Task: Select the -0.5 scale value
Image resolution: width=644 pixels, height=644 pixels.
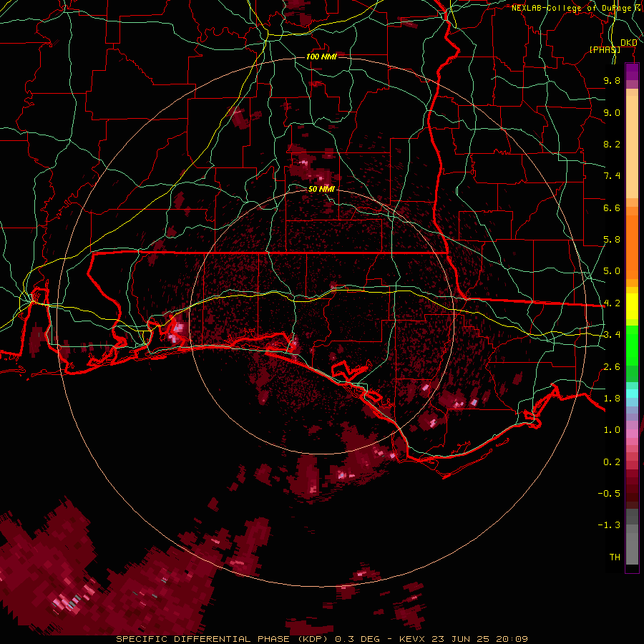Action: pyautogui.click(x=609, y=494)
